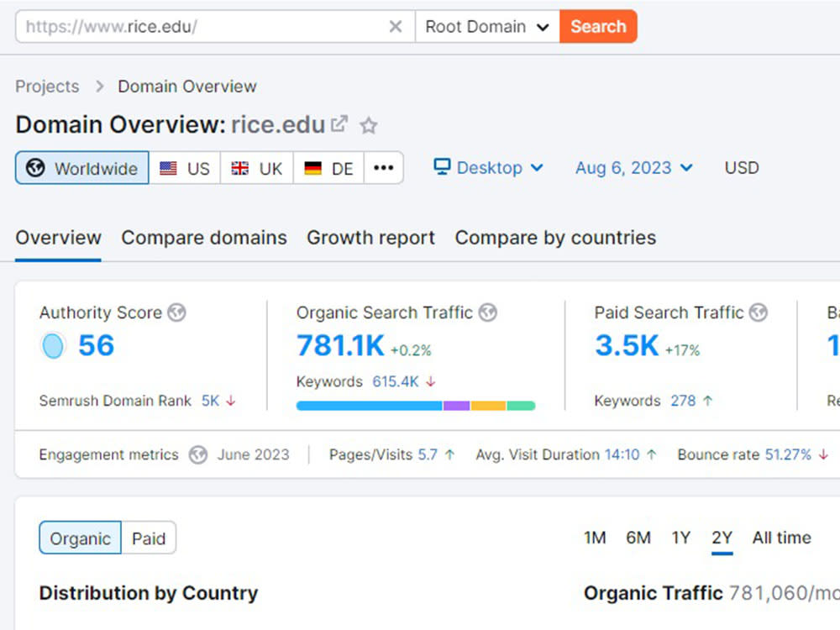Clear the URL search field
Image resolution: width=840 pixels, height=630 pixels.
pyautogui.click(x=396, y=26)
